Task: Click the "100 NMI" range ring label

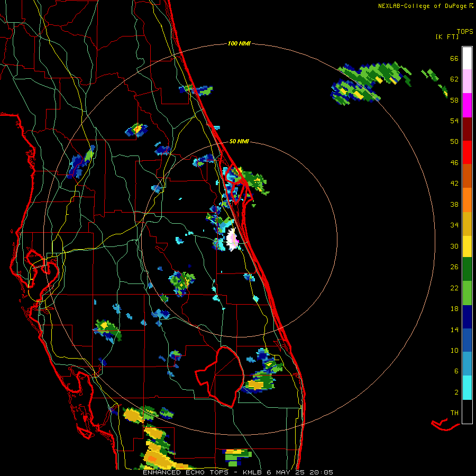Action: coord(239,44)
